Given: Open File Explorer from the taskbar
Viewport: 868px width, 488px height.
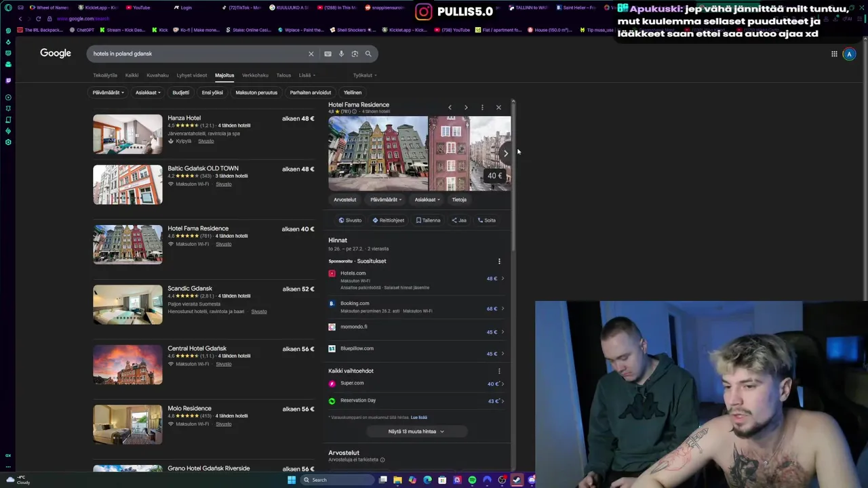Looking at the screenshot, I should click(397, 480).
